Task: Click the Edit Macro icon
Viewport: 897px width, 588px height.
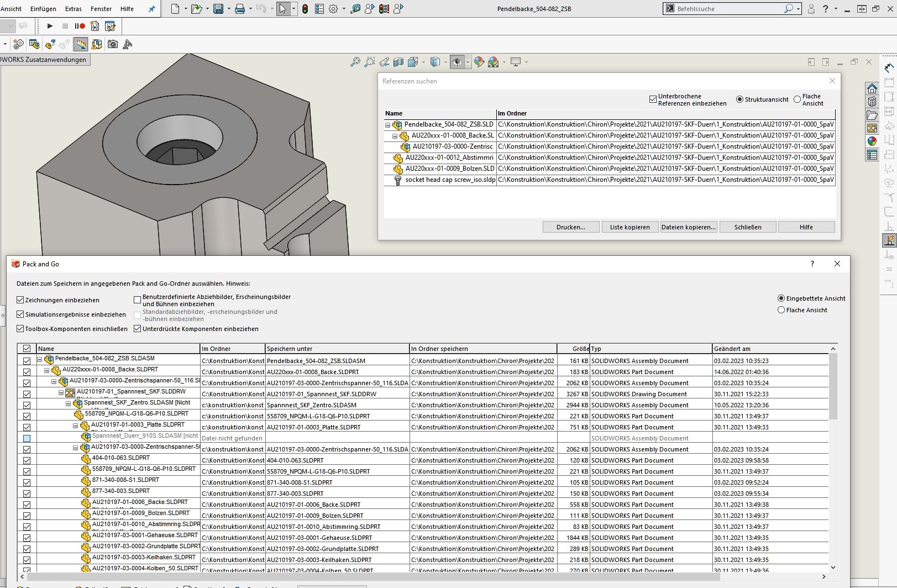Action: pyautogui.click(x=110, y=26)
